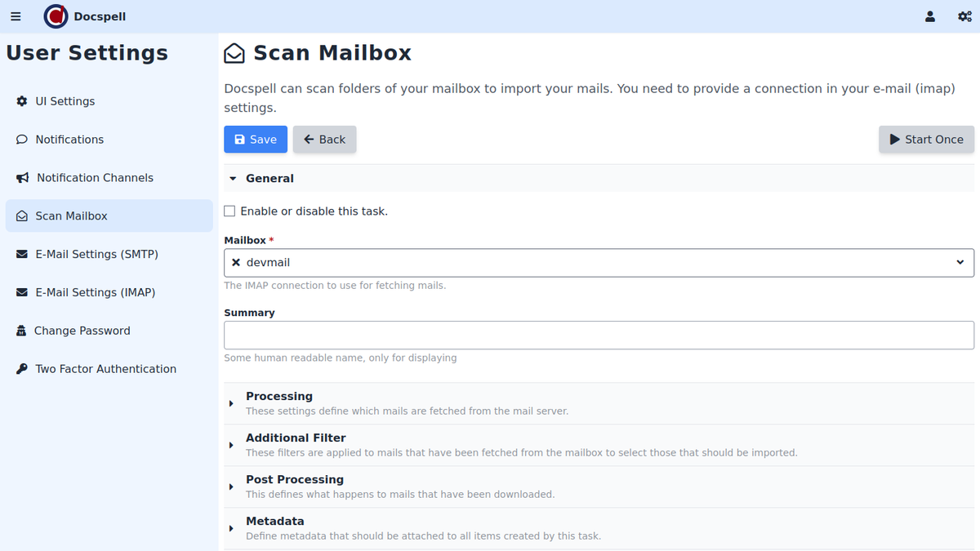Enable the scan mailbox task checkbox

(229, 211)
